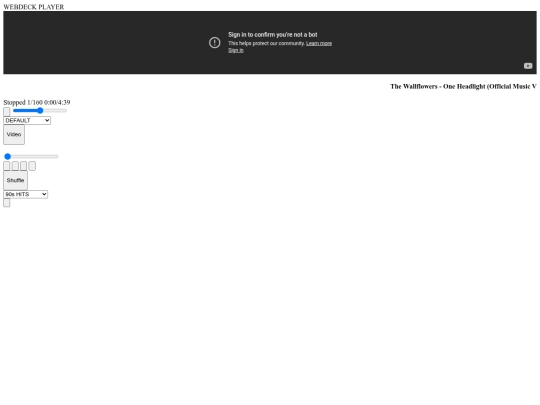This screenshot has width=540, height=405.
Task: Click the 'The Wallflowers - One Headlight' song title
Action: click(x=463, y=86)
